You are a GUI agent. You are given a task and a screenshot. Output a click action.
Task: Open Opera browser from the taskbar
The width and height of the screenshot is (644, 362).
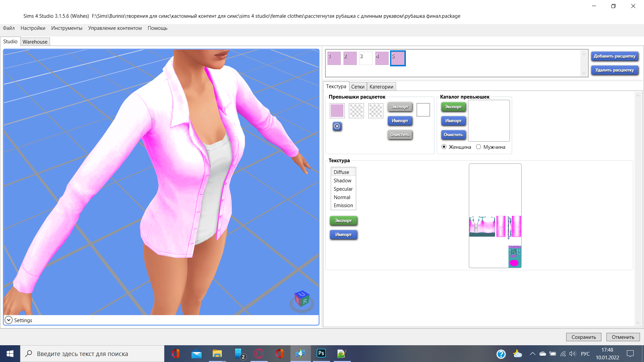[x=259, y=353]
